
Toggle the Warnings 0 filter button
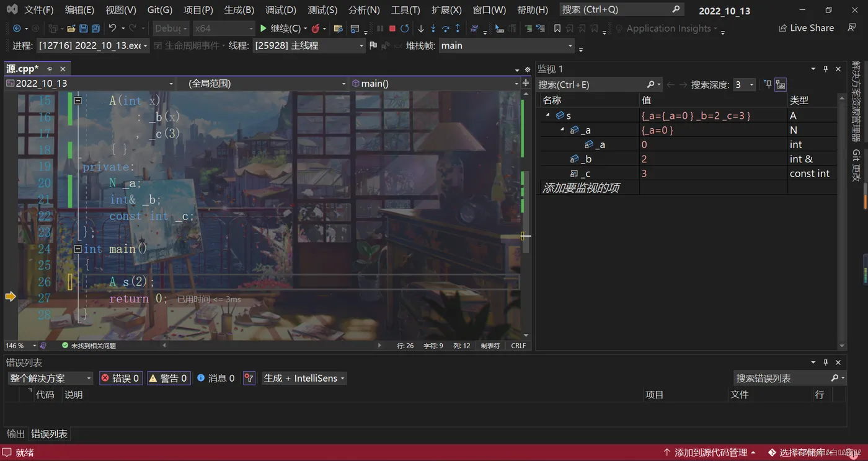pyautogui.click(x=168, y=378)
